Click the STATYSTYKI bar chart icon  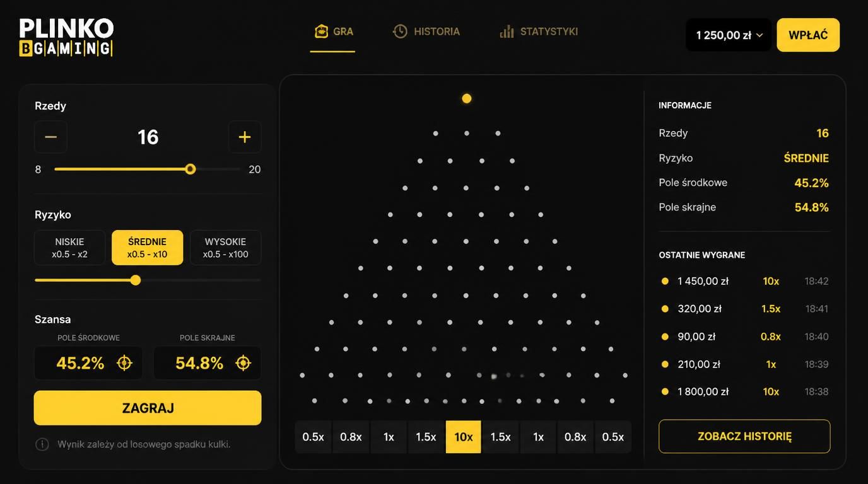[x=507, y=32]
